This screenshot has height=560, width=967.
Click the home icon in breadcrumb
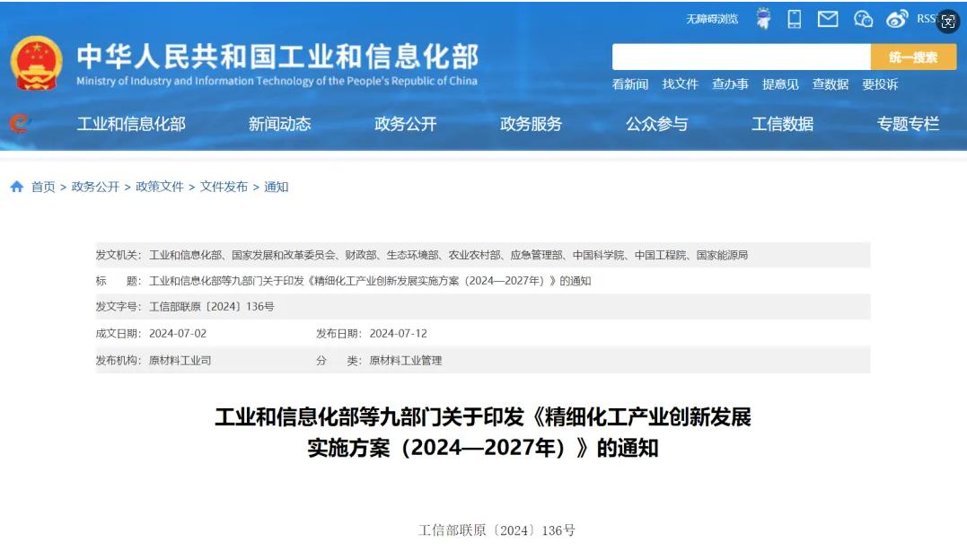pos(17,187)
